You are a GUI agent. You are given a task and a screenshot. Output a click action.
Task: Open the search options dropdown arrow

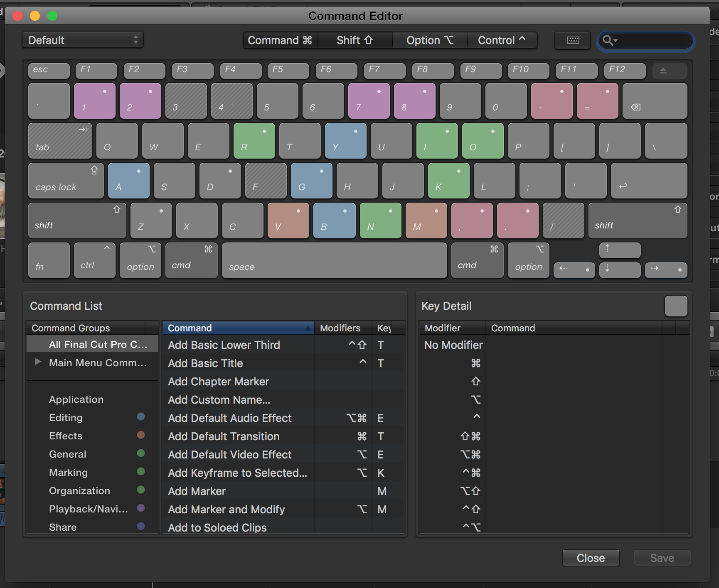coord(616,40)
